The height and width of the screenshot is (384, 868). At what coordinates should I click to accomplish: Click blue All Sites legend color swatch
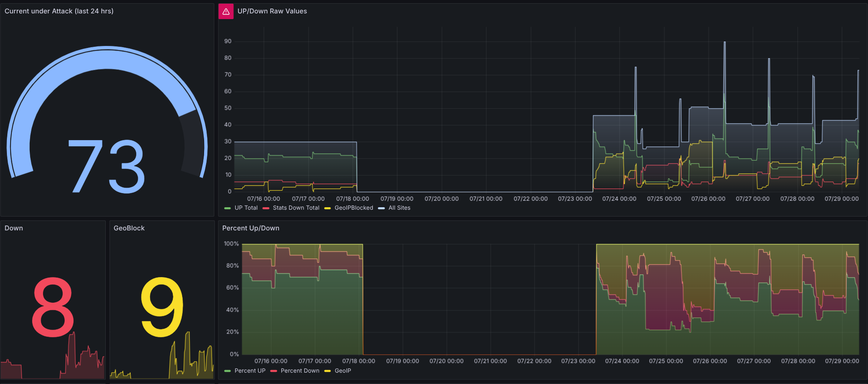(381, 208)
